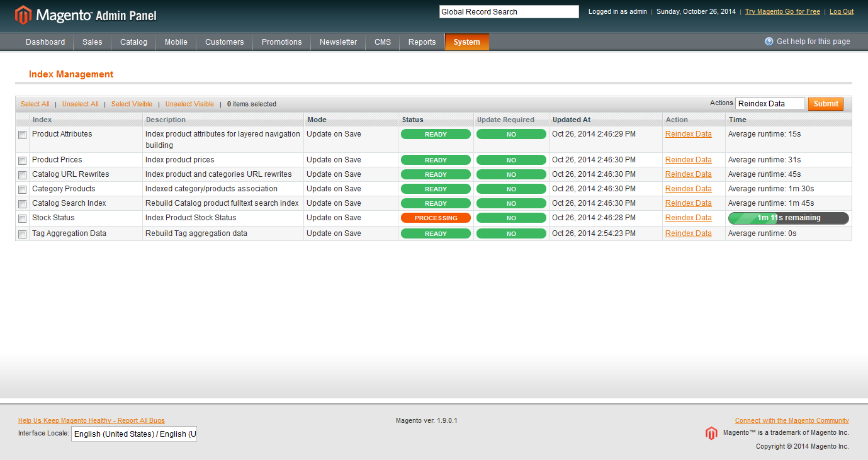Tick the Product Attributes checkbox
This screenshot has height=460, width=868.
click(23, 135)
